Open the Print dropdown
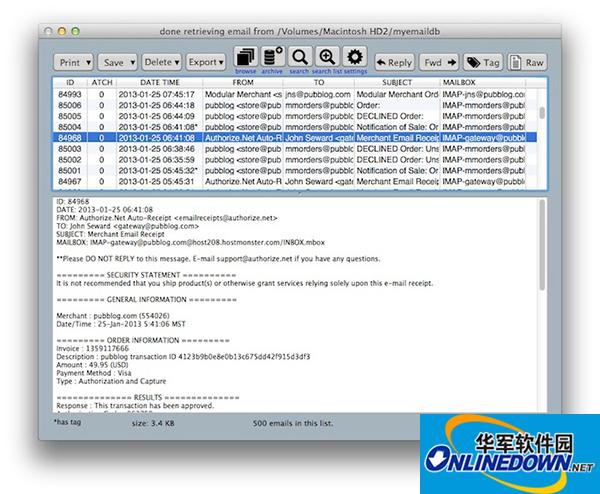 (73, 62)
